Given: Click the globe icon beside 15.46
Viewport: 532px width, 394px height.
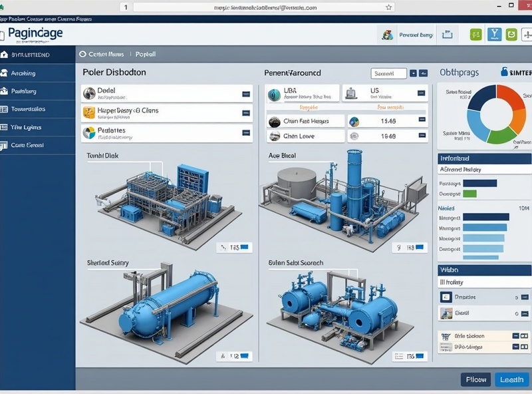Looking at the screenshot, I should coord(354,121).
